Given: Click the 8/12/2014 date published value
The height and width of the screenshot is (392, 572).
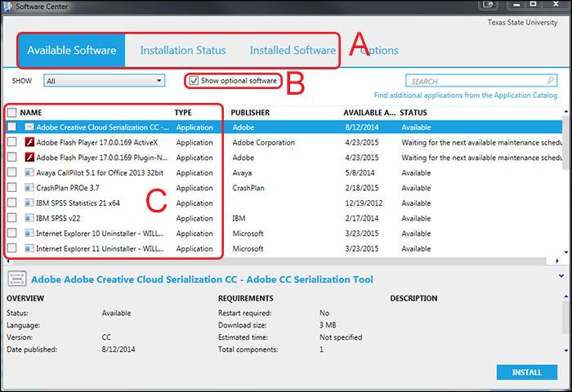Looking at the screenshot, I should tap(118, 349).
